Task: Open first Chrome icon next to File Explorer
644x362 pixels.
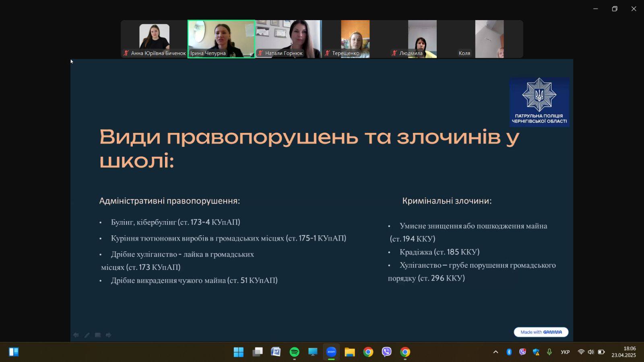Action: point(368,352)
